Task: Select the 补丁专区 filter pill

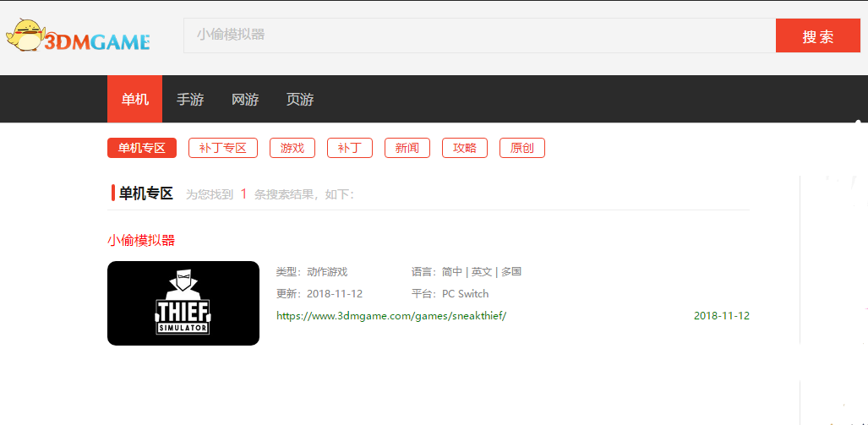Action: click(x=222, y=148)
